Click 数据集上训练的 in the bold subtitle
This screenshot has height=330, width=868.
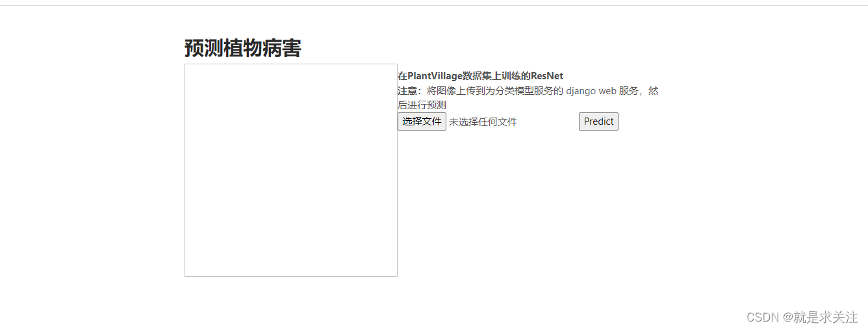(496, 76)
